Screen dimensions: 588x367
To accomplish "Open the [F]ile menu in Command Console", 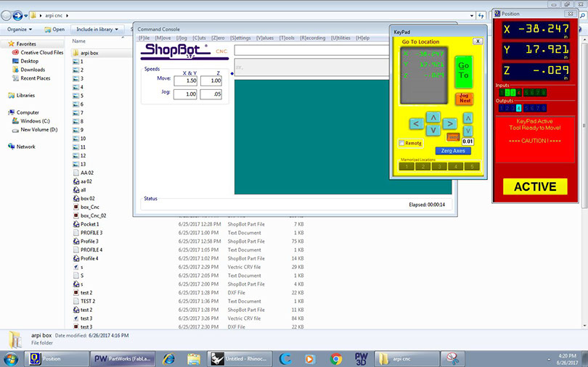I will pos(144,38).
